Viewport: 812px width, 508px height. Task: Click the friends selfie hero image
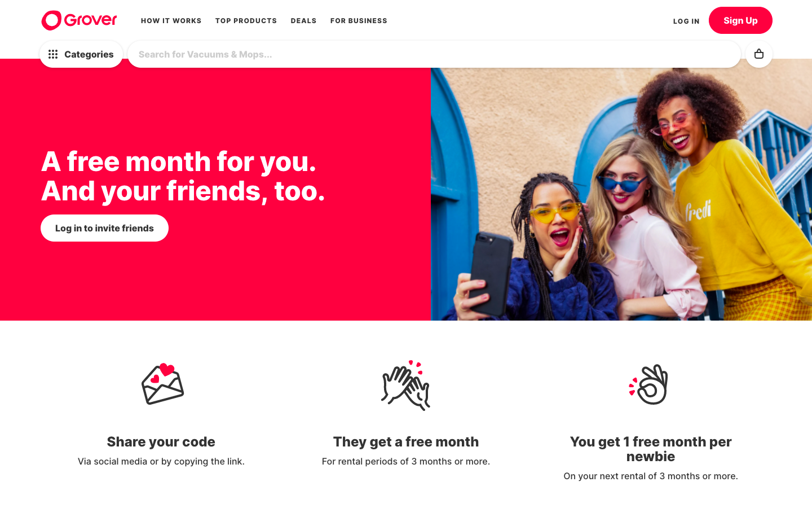click(621, 194)
